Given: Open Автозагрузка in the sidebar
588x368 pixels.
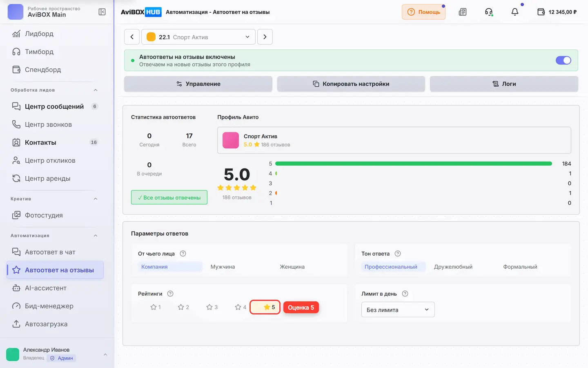Looking at the screenshot, I should click(55, 324).
